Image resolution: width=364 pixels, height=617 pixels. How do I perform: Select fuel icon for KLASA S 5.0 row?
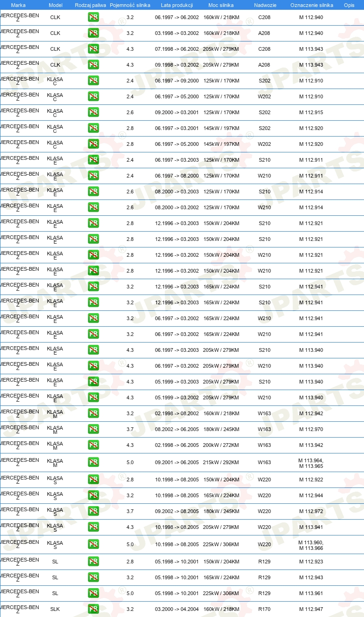click(x=94, y=544)
